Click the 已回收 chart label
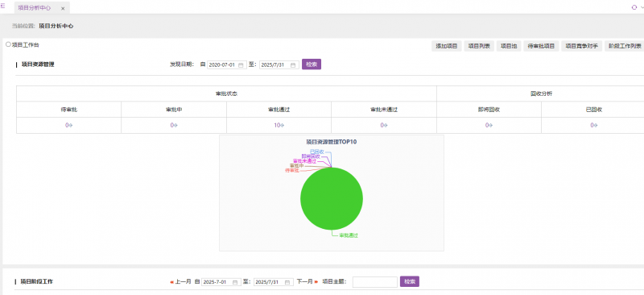Image resolution: width=644 pixels, height=295 pixels. tap(316, 152)
